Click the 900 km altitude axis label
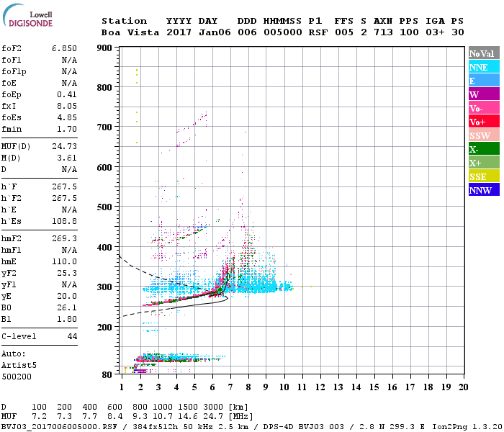This screenshot has width=504, height=432. [104, 48]
